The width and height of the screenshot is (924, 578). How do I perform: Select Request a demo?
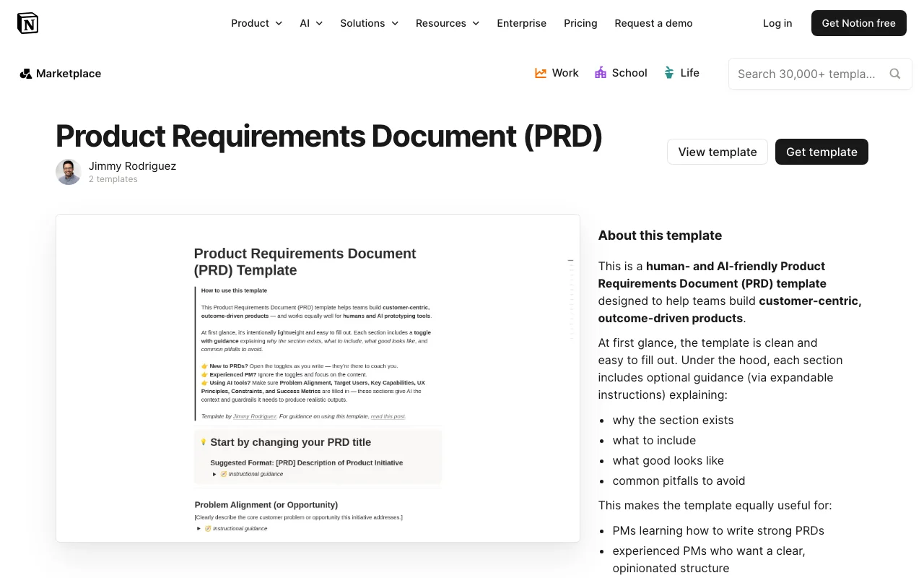(653, 23)
